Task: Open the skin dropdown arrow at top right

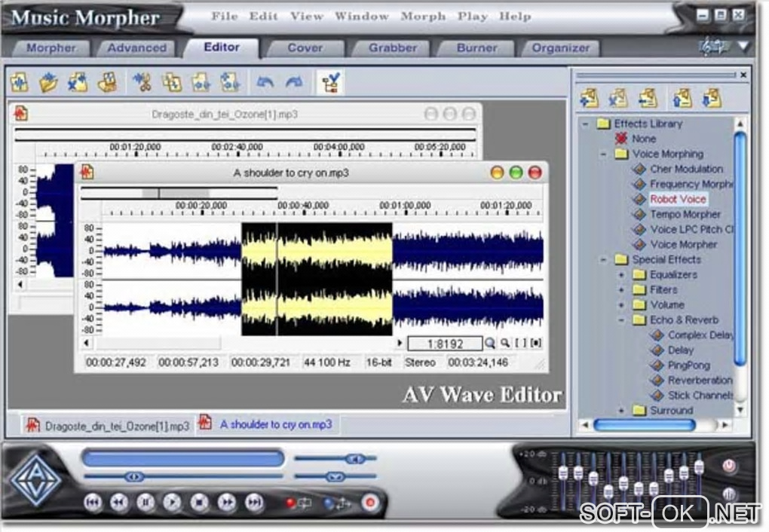Action: coord(743,47)
